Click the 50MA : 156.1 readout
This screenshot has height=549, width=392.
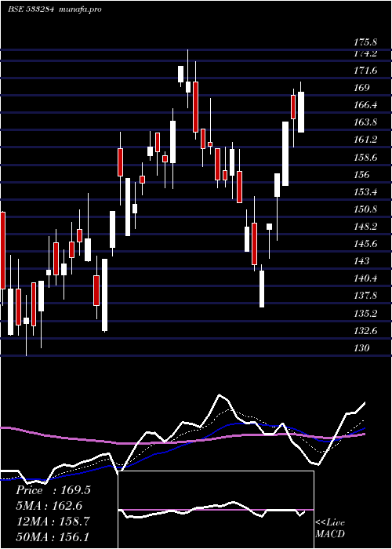(53, 536)
